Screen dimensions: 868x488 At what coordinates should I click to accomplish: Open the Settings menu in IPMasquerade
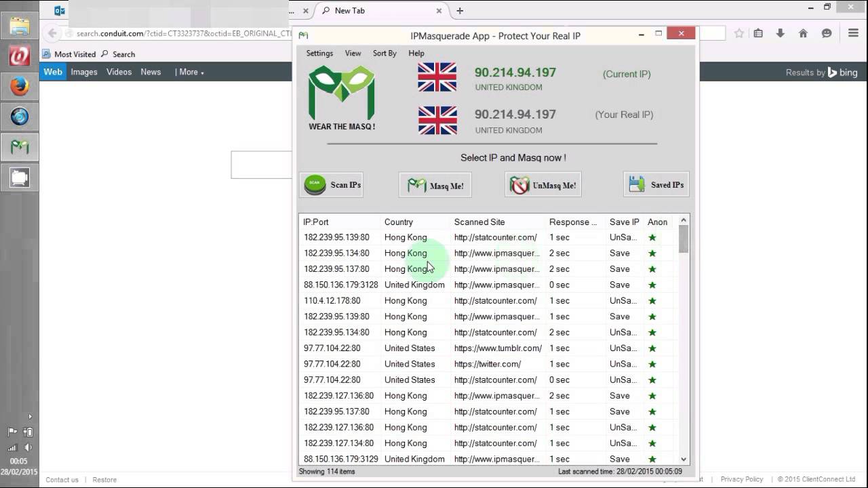click(x=319, y=53)
